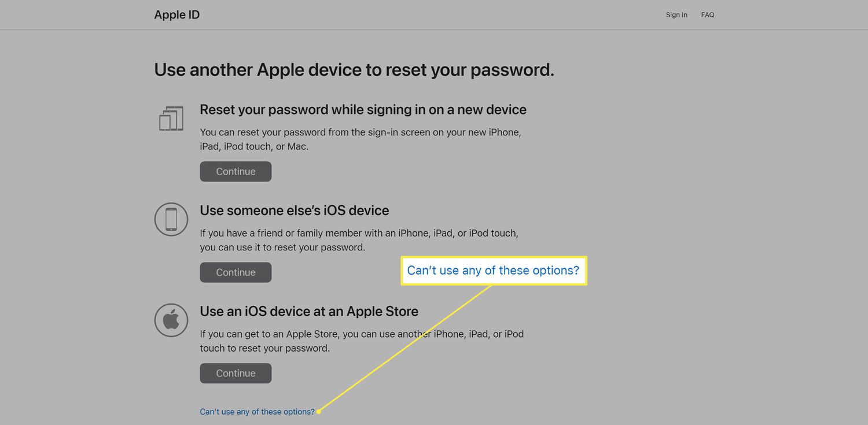Click the yellow-outlined "Can't use any" callout box
This screenshot has width=868, height=425.
[493, 271]
